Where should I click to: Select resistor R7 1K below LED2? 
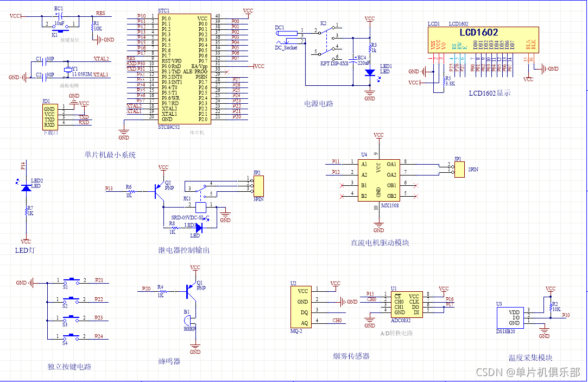tap(27, 211)
